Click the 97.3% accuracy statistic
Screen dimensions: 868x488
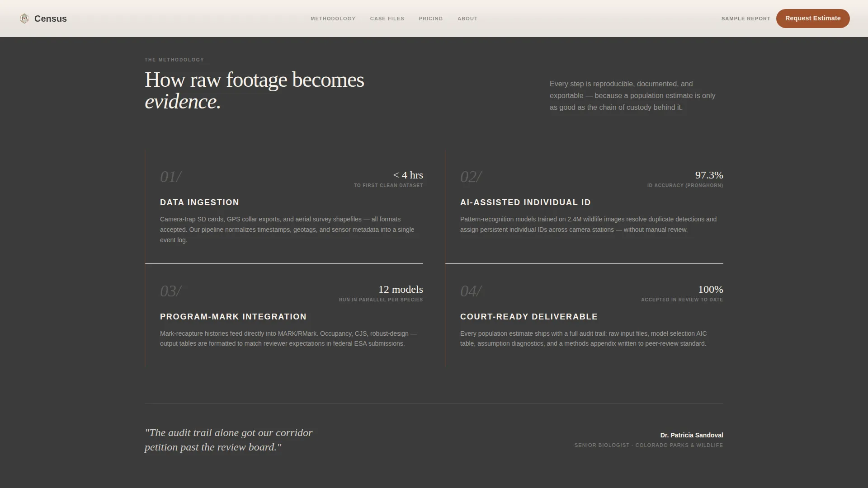coord(709,175)
